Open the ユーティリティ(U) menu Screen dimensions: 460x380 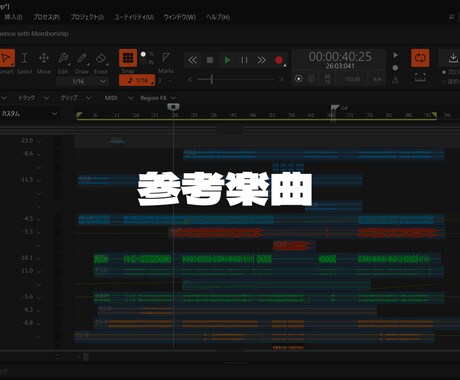click(x=134, y=17)
